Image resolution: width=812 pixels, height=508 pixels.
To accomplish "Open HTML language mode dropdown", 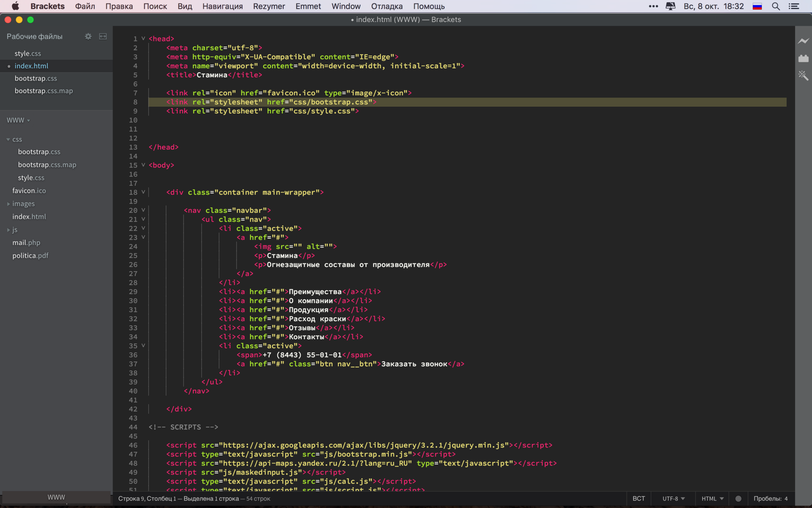I will [x=713, y=499].
